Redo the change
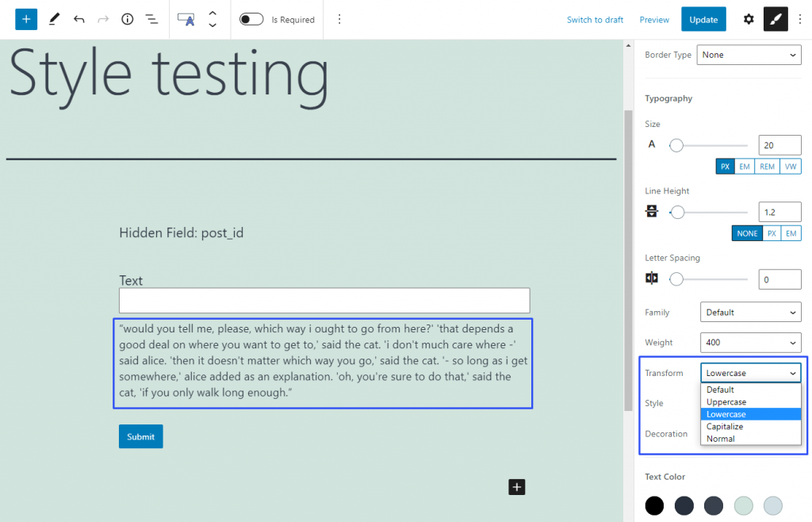 tap(103, 20)
